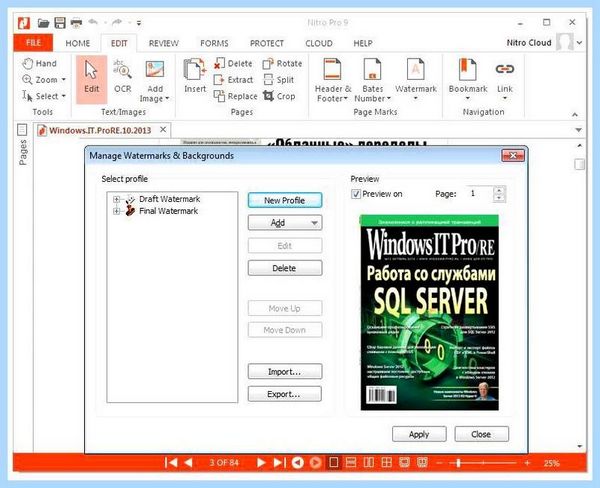Click the Link tool

point(505,79)
